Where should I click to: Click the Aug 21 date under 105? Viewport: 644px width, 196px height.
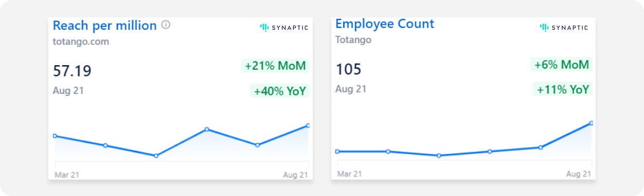coord(351,89)
